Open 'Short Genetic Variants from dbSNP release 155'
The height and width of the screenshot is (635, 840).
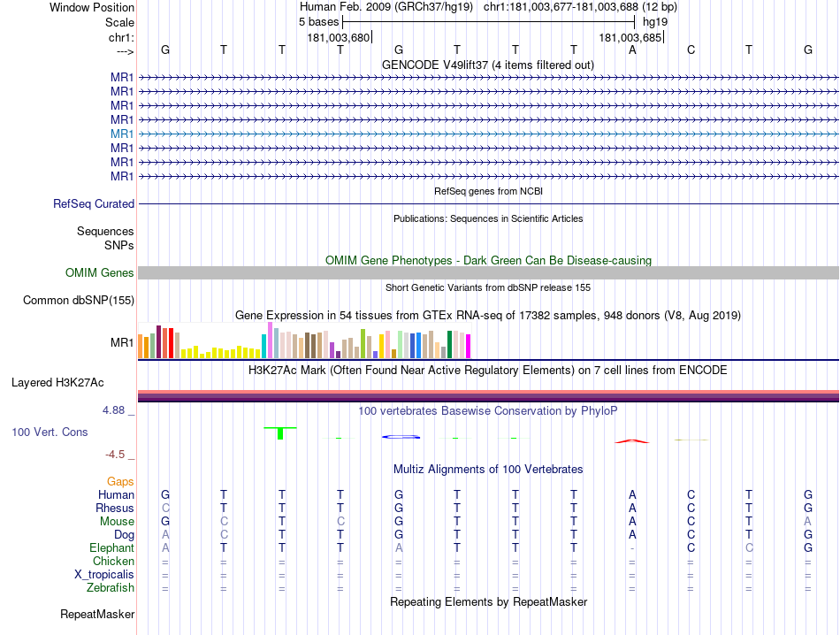coord(488,287)
